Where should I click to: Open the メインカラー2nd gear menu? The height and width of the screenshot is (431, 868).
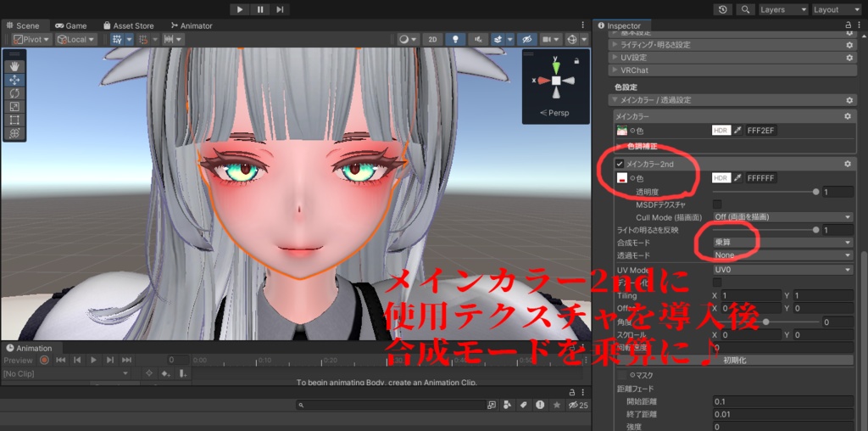847,164
